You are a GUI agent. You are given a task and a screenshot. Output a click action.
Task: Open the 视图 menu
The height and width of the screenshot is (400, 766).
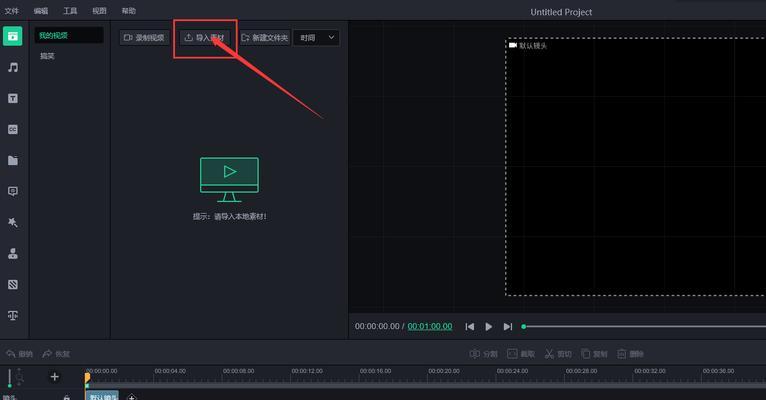(100, 11)
